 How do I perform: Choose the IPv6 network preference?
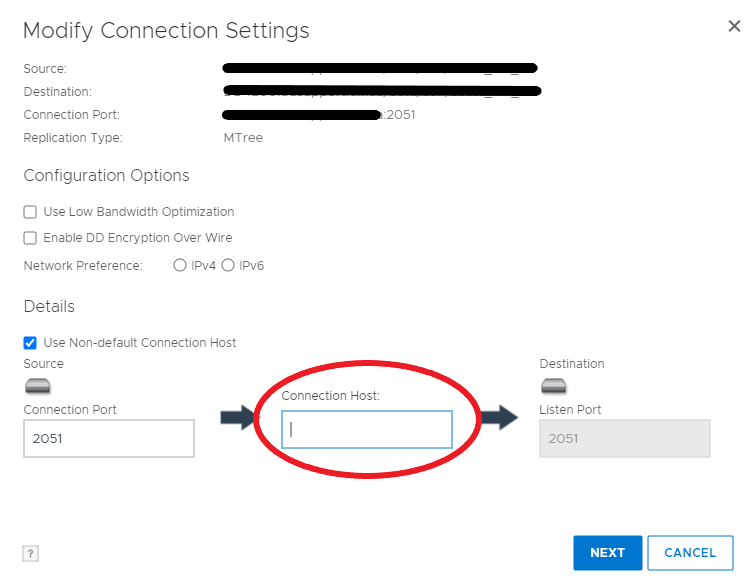228,266
